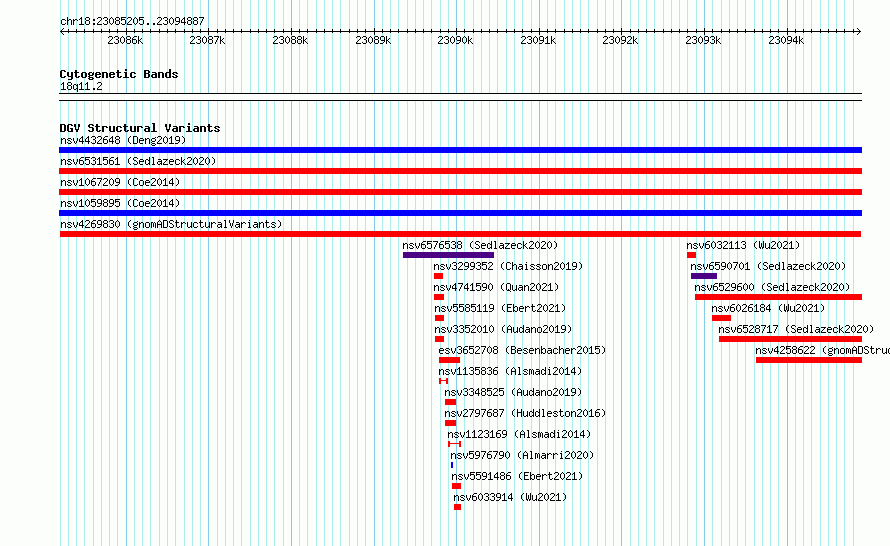Click the red bar under nsv6528717
This screenshot has height=546, width=890.
pos(790,339)
